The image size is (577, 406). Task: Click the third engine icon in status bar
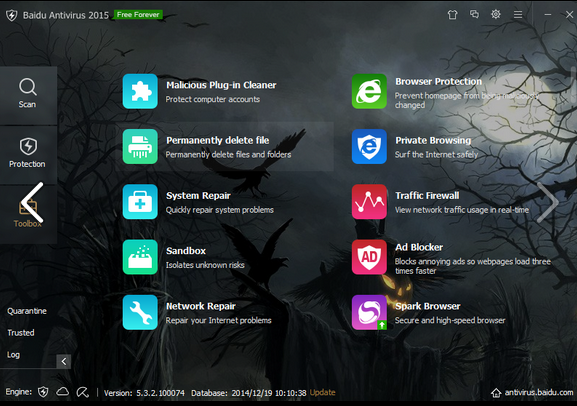(x=82, y=392)
